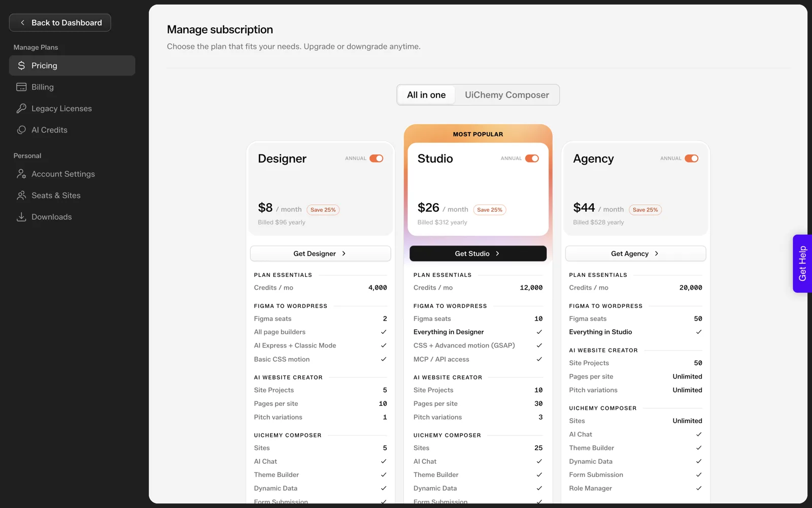
Task: Click the chevron on Get Designer
Action: (344, 253)
